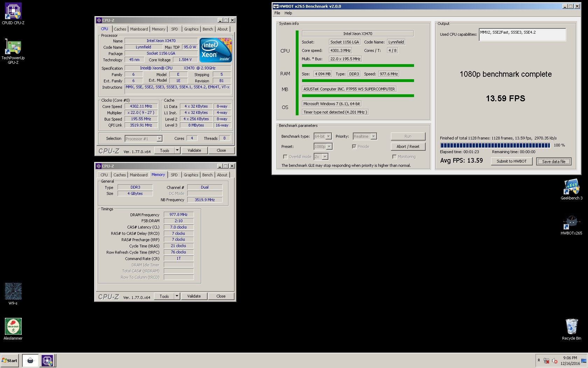The height and width of the screenshot is (368, 588).
Task: Click Bus Speed 195.55 MHz value
Action: (141, 119)
